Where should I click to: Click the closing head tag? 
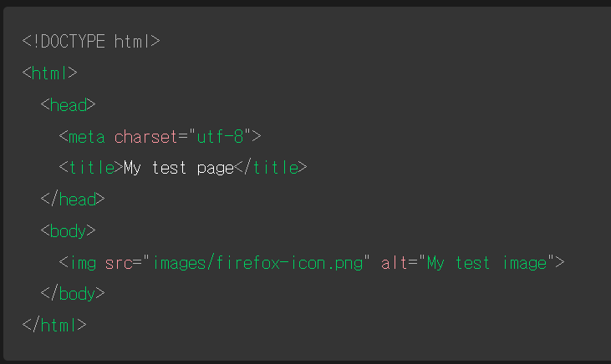coord(73,200)
